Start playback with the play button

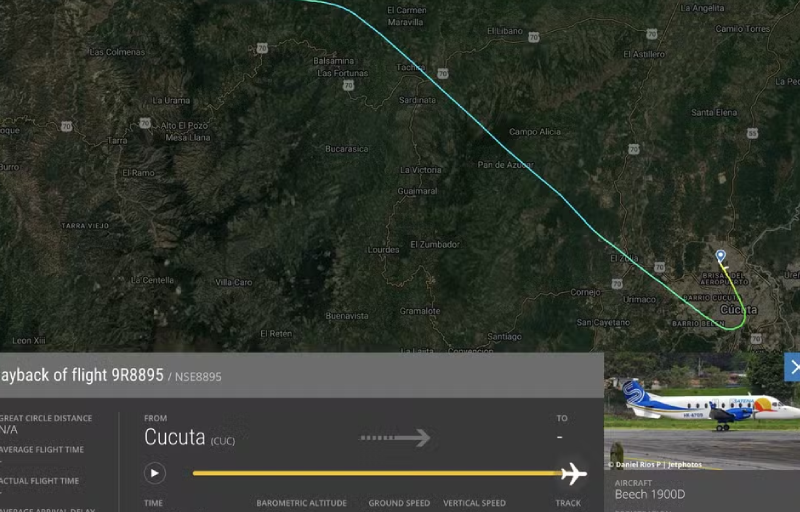coord(155,473)
